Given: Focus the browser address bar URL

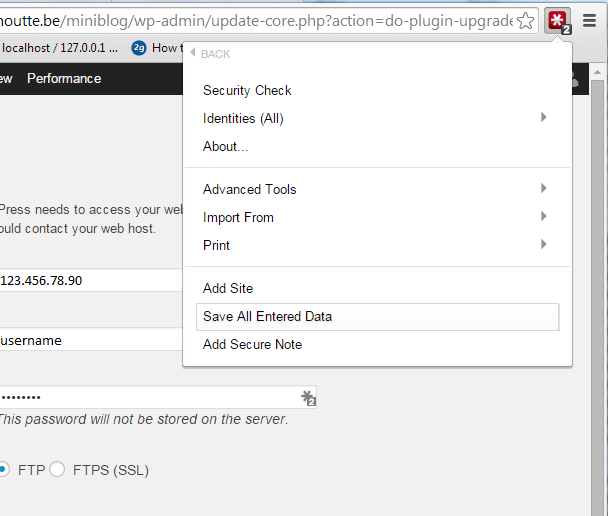Looking at the screenshot, I should point(250,20).
